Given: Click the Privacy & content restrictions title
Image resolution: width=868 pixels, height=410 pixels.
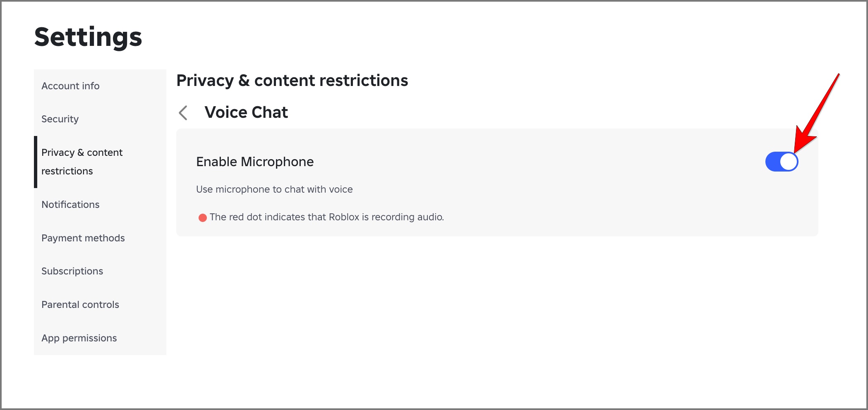Looking at the screenshot, I should pos(292,80).
